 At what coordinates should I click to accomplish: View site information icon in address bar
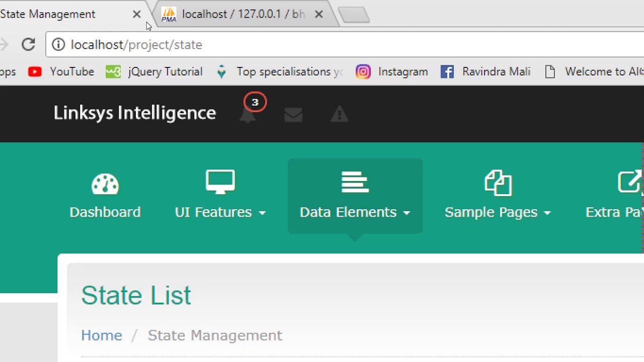(58, 45)
